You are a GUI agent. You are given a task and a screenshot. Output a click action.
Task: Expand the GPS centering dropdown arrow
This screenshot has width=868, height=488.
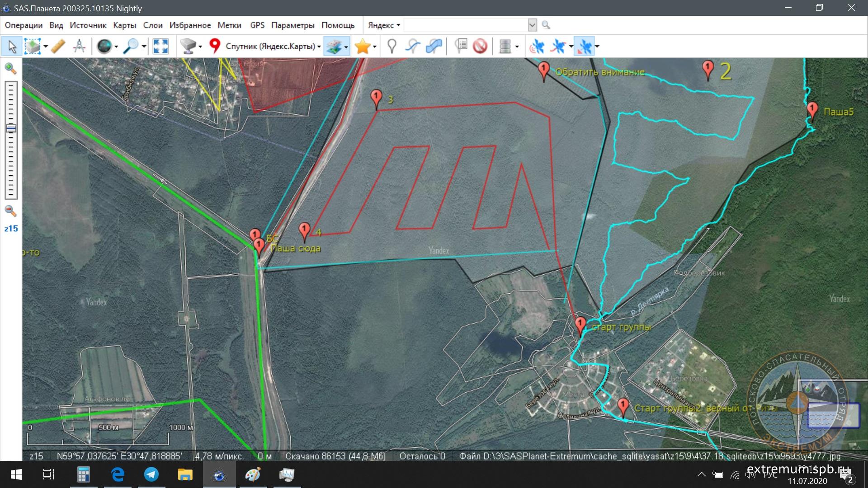coord(597,47)
